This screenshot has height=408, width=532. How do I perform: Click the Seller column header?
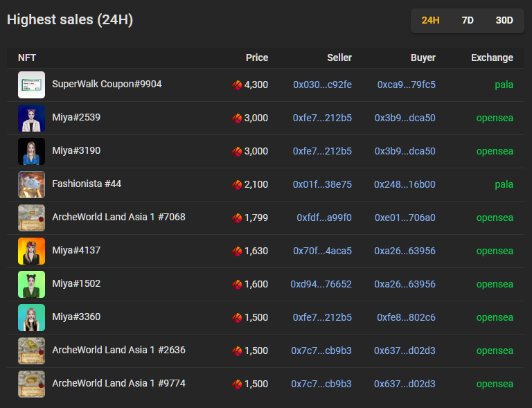tap(339, 57)
